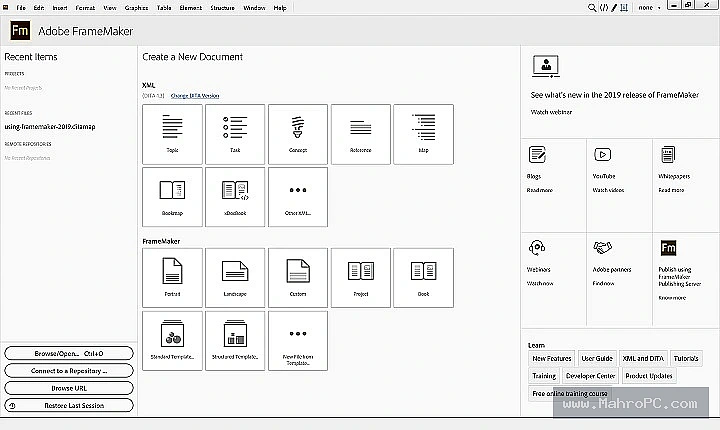Open the Format menu
Screen dimensions: 720x430
click(85, 8)
